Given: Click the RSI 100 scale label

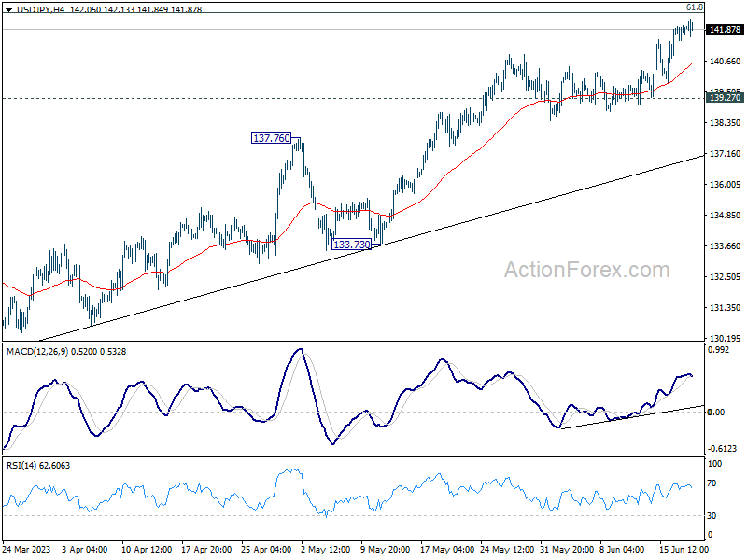Looking at the screenshot, I should pos(714,463).
